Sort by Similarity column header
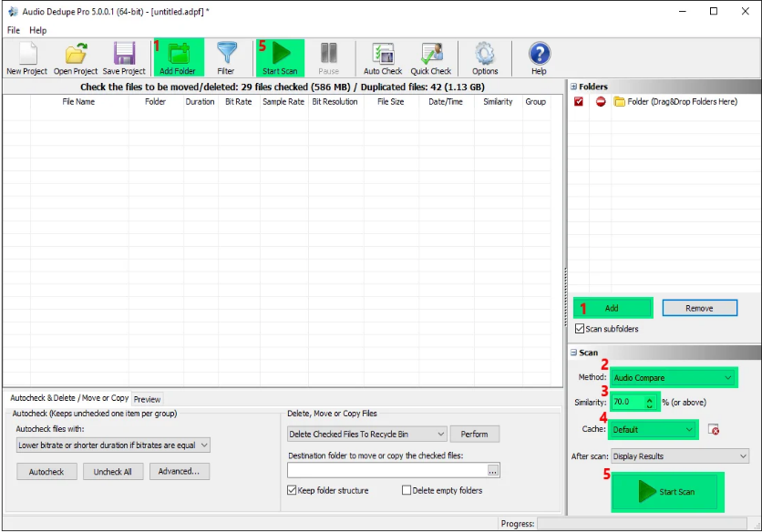The image size is (762, 532). coord(498,101)
